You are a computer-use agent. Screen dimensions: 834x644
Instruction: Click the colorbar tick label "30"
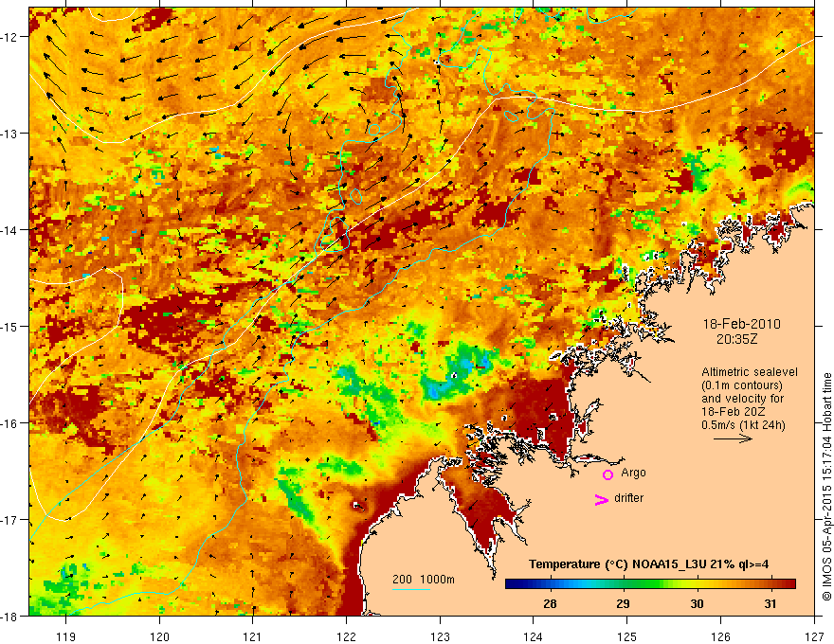click(x=697, y=603)
